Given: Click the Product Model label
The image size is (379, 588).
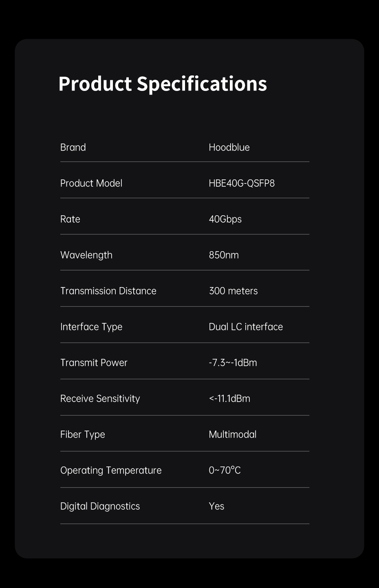Looking at the screenshot, I should click(91, 183).
